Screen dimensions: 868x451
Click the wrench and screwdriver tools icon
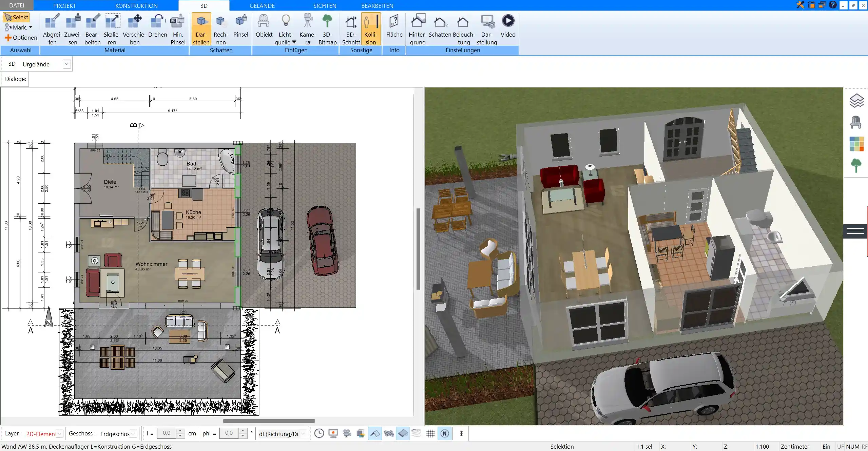(x=801, y=5)
